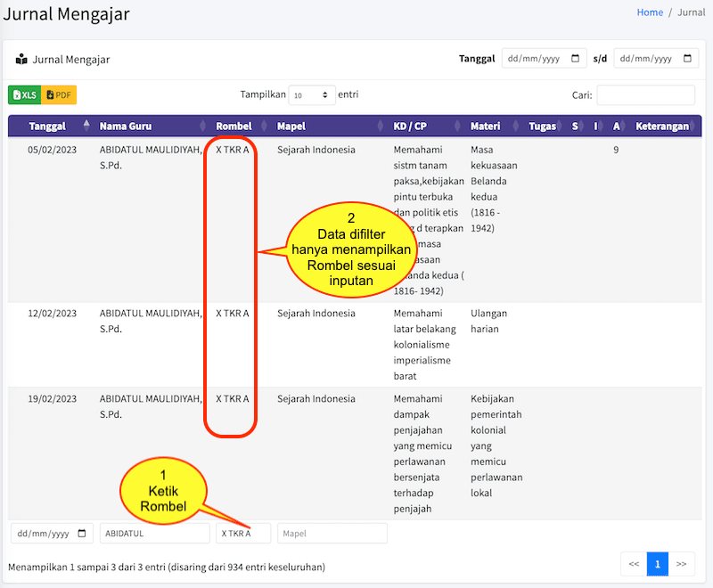Image resolution: width=713 pixels, height=588 pixels.
Task: Click the Jurnal Mengajar panel book icon
Action: 21,59
